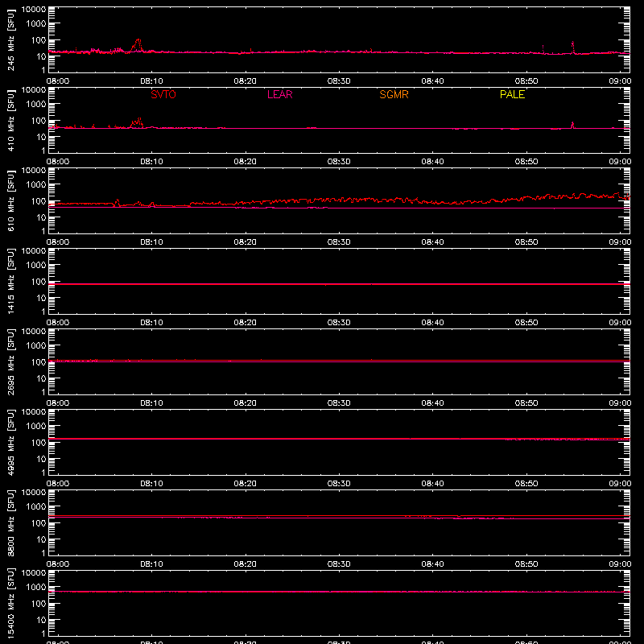Click 08:20 time label under 410 MHz panel
The width and height of the screenshot is (644, 644).
(x=246, y=162)
